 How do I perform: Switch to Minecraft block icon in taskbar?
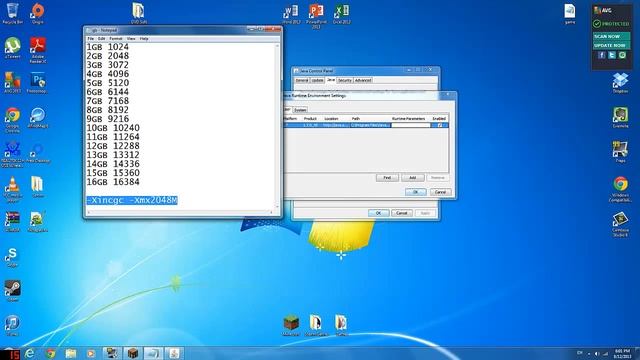(133, 353)
